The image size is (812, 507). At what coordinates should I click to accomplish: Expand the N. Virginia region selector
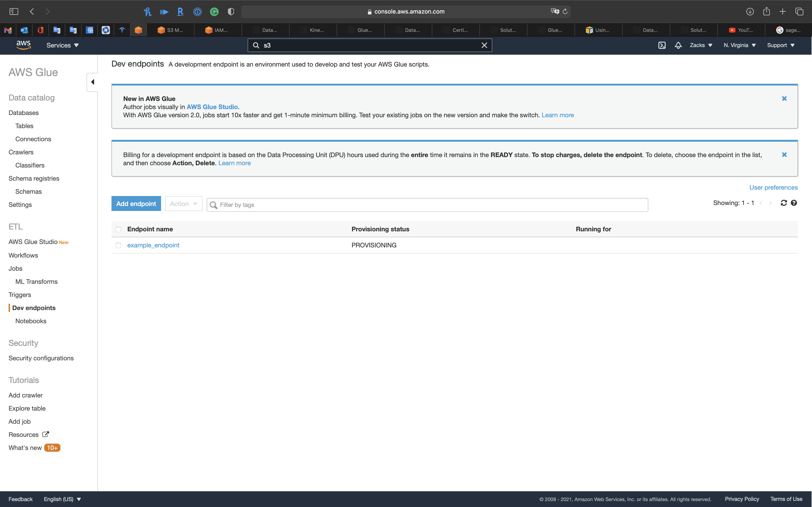[x=739, y=45]
